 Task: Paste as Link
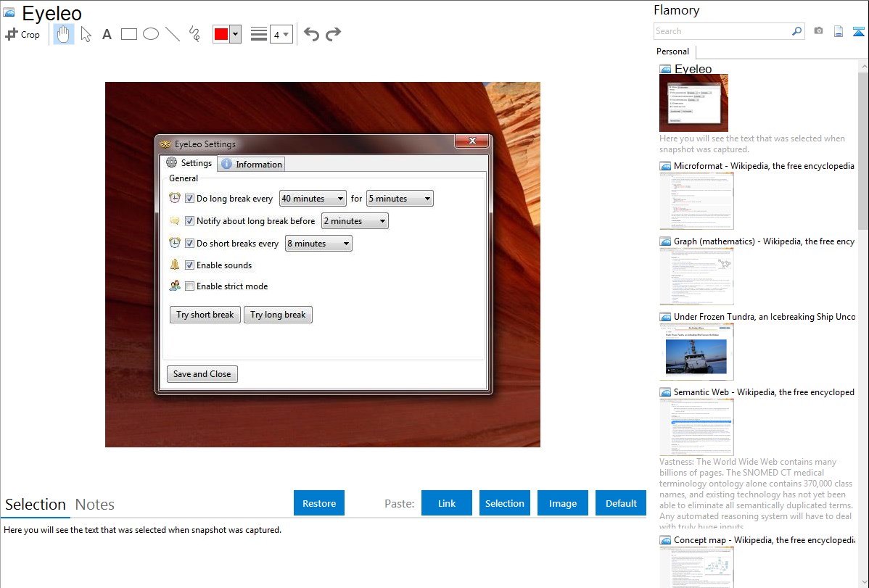447,503
